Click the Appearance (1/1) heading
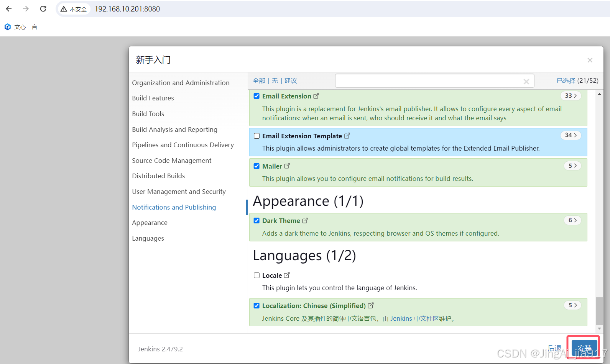This screenshot has width=610, height=364. [x=308, y=201]
